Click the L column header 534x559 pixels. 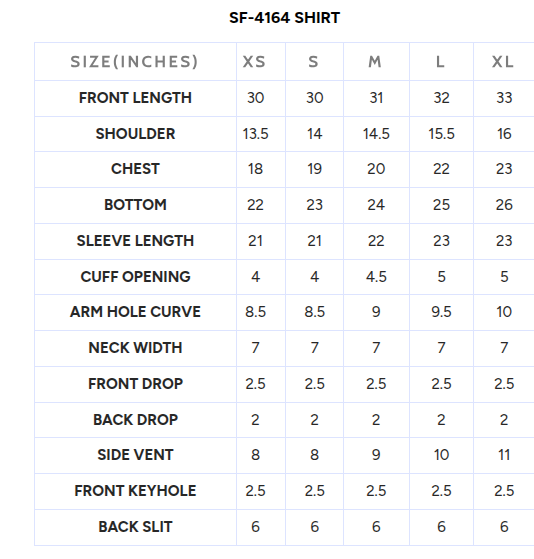point(441,62)
